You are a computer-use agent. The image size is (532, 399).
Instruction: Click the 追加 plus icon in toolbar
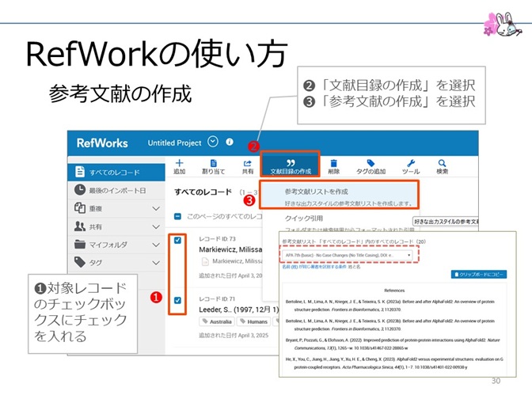180,163
